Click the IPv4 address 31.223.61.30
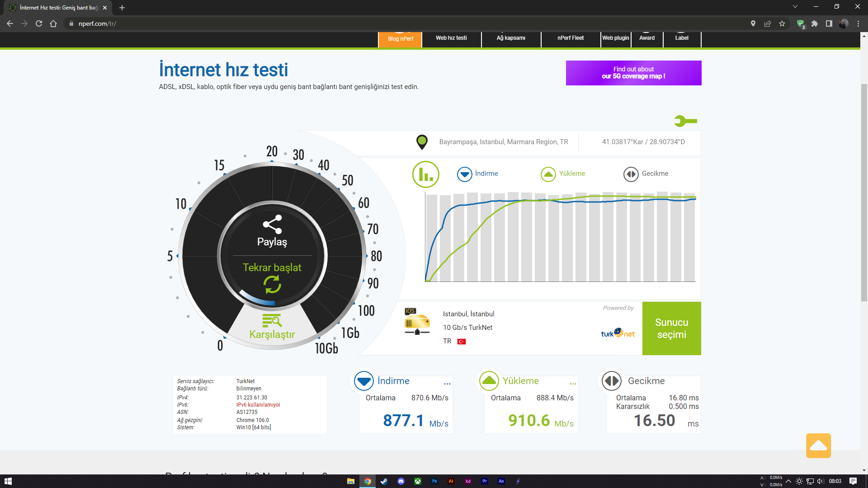This screenshot has width=868, height=488. click(x=252, y=398)
